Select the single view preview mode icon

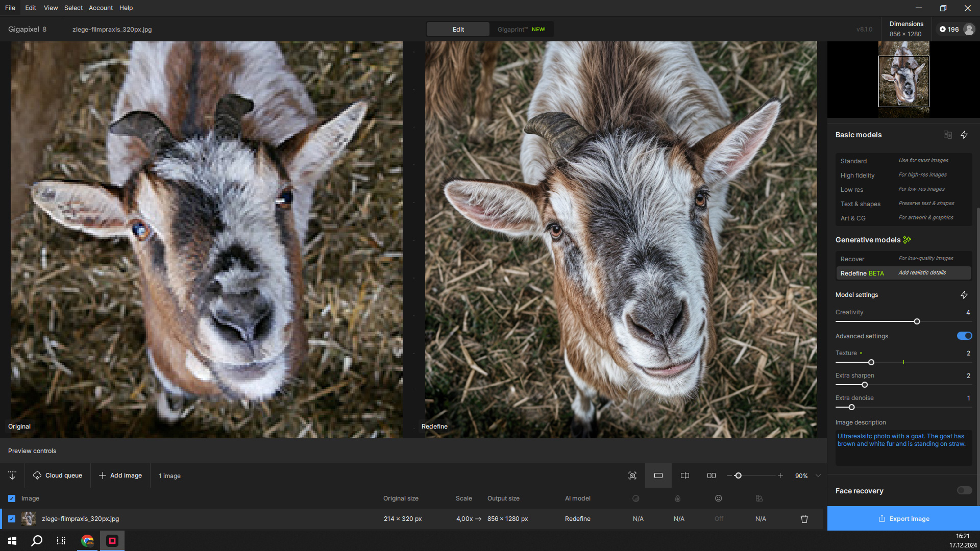(x=658, y=475)
